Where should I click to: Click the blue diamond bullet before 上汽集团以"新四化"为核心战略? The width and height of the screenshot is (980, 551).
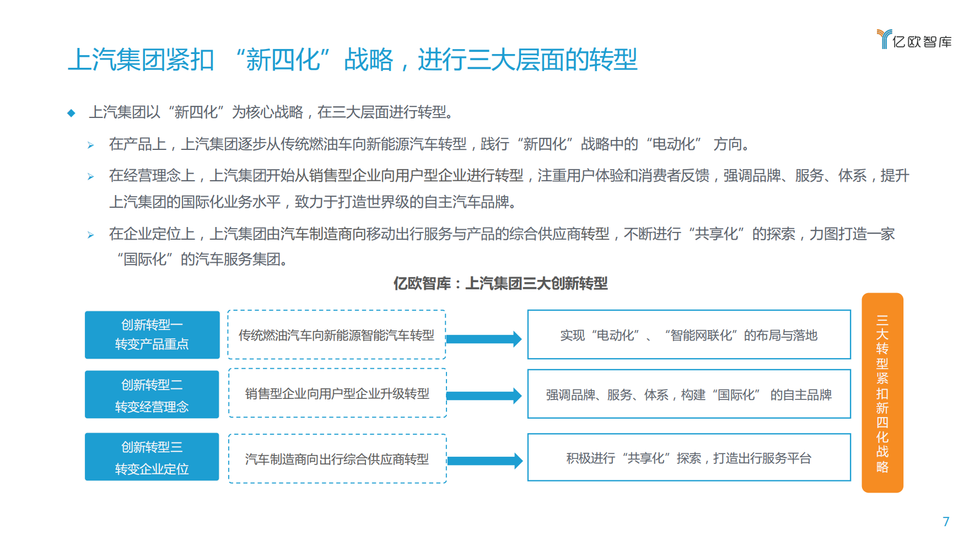71,113
